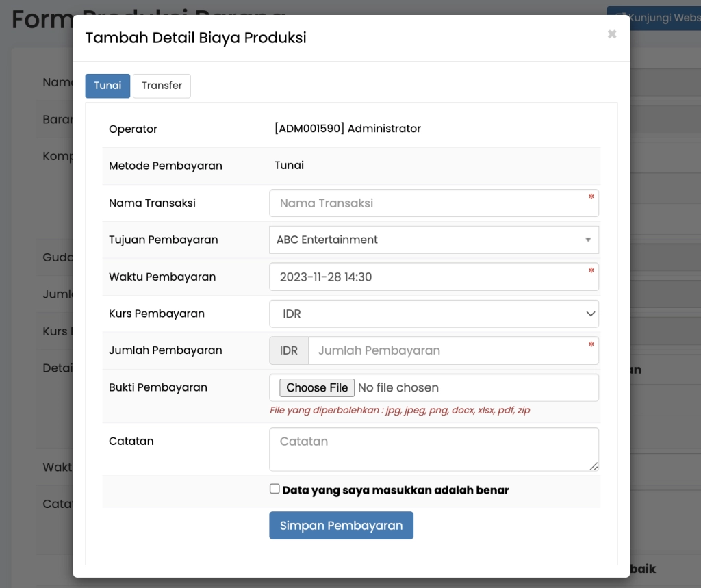The image size is (701, 588).
Task: Grab the Catatan textarea resize handle
Action: tap(594, 466)
